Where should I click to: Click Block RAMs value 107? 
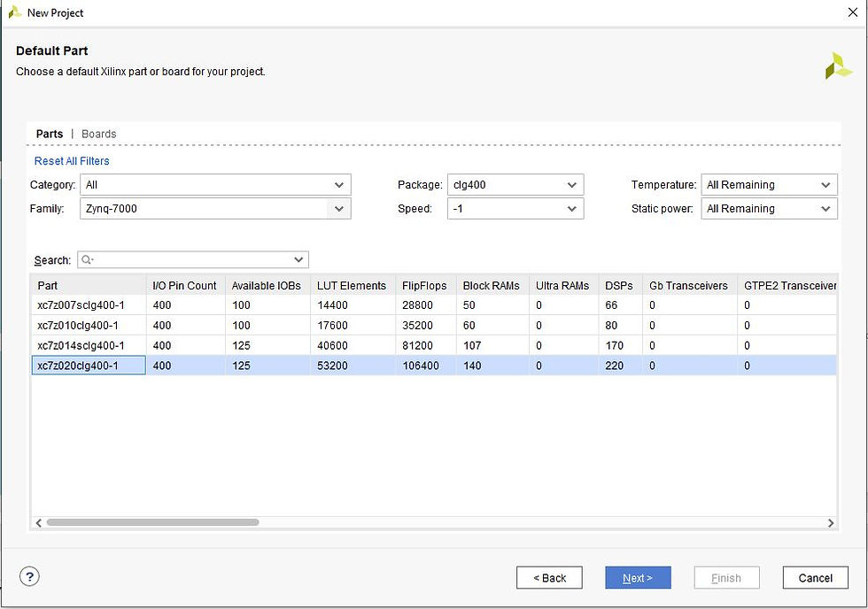[472, 346]
